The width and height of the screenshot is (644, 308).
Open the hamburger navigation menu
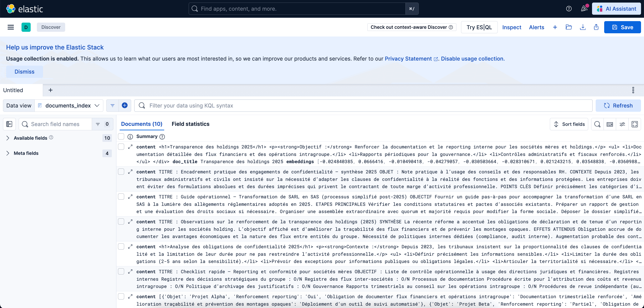[x=11, y=27]
